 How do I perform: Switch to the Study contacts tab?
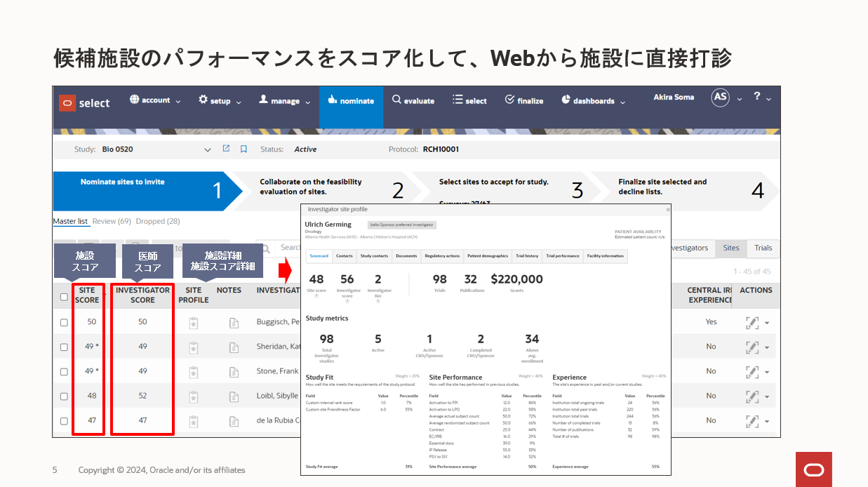(x=374, y=256)
